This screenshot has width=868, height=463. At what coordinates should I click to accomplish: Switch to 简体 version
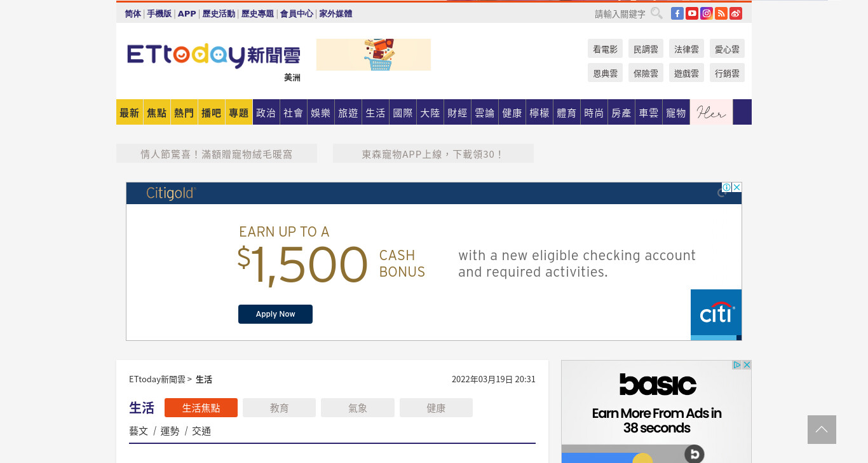pos(133,13)
